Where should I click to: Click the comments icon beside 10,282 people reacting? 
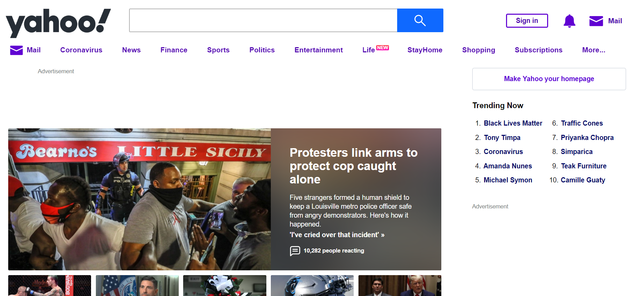[295, 251]
